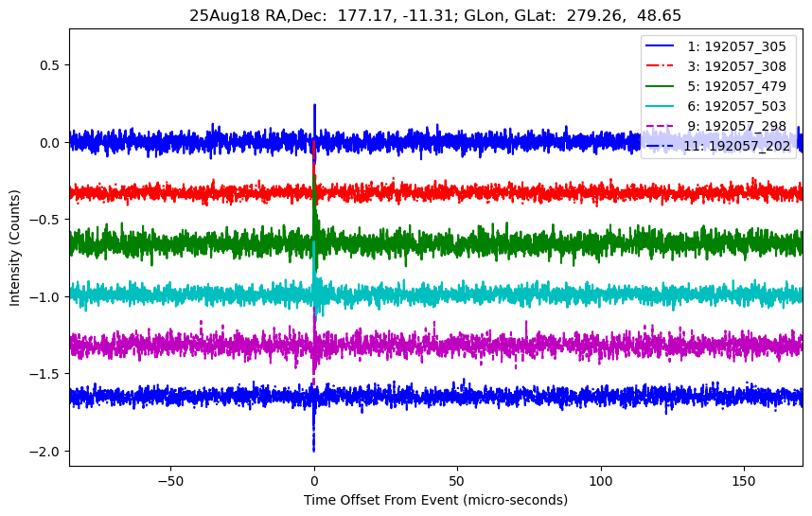This screenshot has height=516, width=812.
Task: Click the y-axis label Intensity (Counts)
Action: (x=15, y=246)
